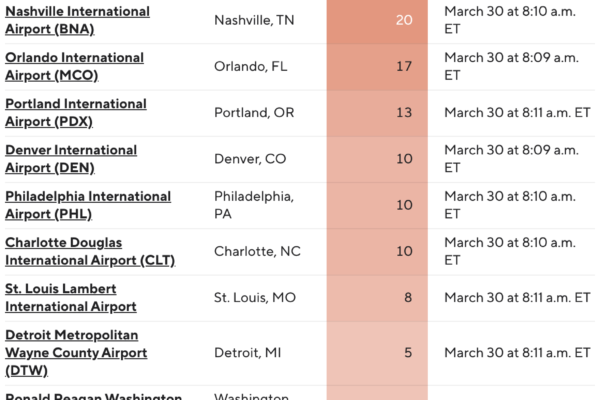600x400 pixels.
Task: Click the Nashville row's March 30 timestamp
Action: tap(511, 20)
